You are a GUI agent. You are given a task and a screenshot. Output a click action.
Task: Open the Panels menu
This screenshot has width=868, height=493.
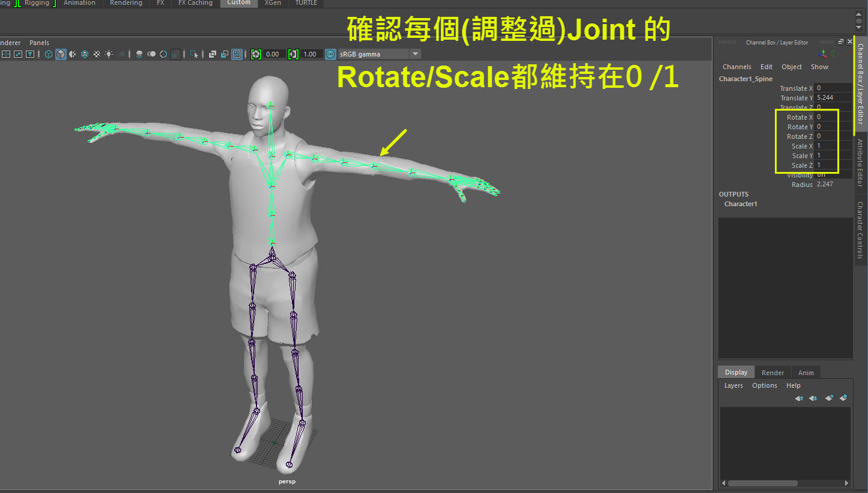[x=40, y=43]
